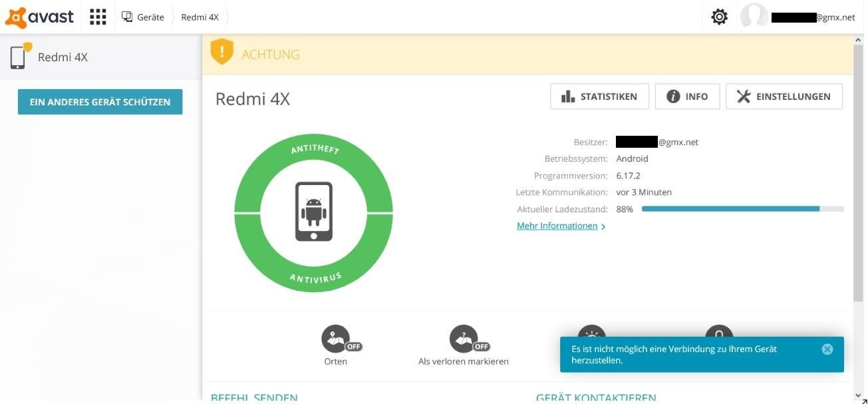Click the ACHTUNG banner text
868x404 pixels.
tap(271, 55)
